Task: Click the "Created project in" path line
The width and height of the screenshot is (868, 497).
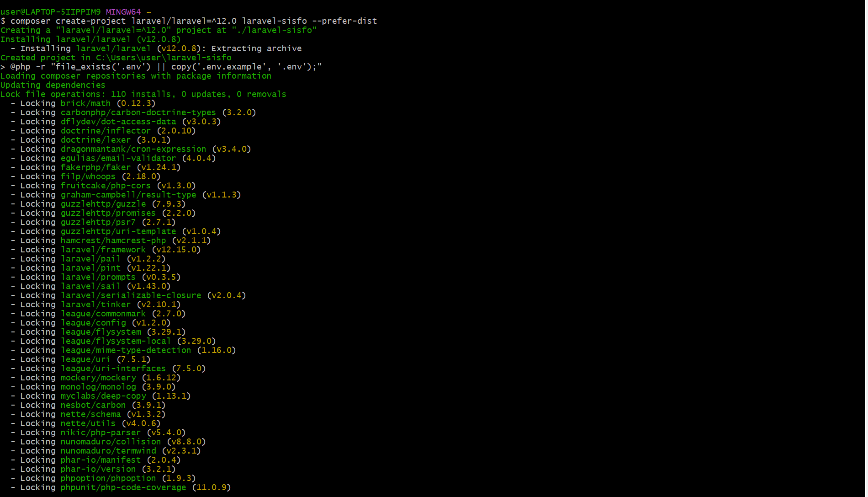Action: click(x=116, y=58)
